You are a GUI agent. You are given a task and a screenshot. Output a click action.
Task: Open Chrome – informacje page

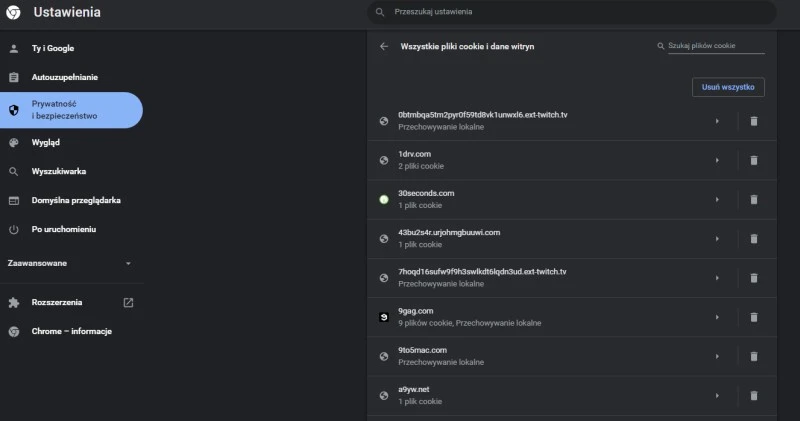click(71, 331)
